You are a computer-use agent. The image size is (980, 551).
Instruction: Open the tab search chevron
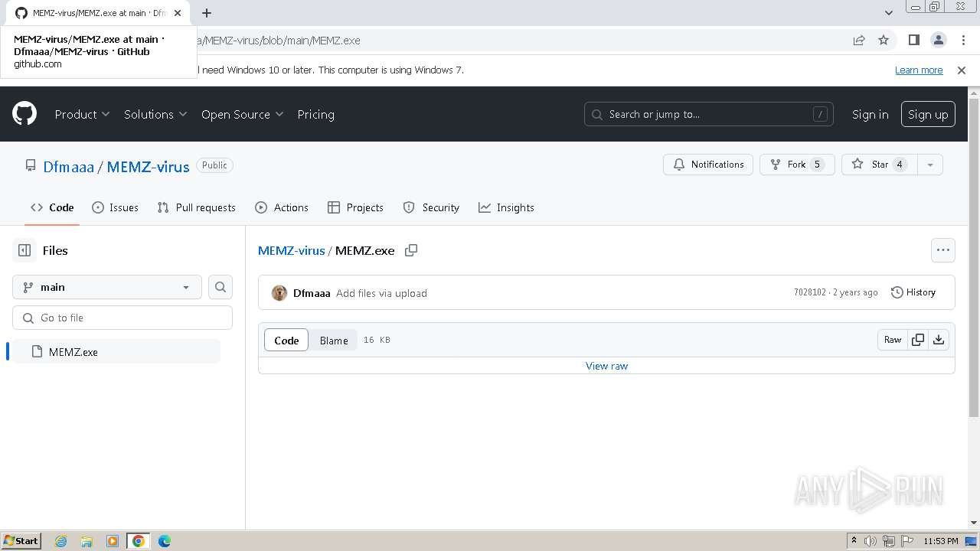pyautogui.click(x=888, y=12)
